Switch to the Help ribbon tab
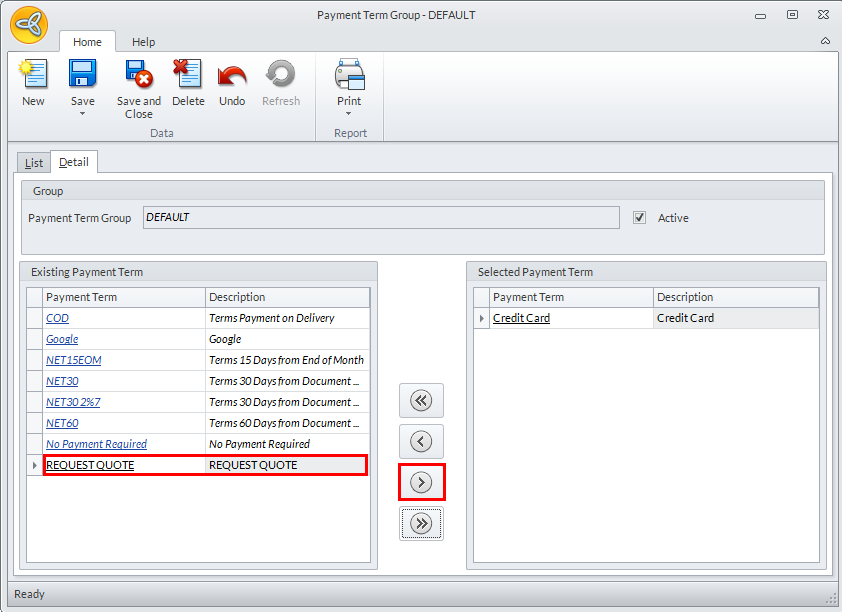The image size is (842, 612). 144,42
